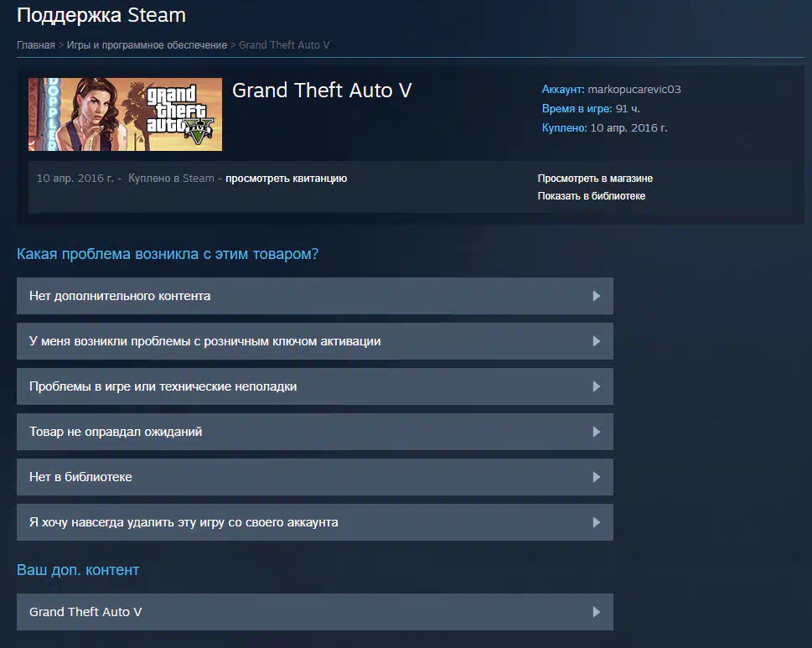Click arrow on технические неполадки row

tap(596, 386)
